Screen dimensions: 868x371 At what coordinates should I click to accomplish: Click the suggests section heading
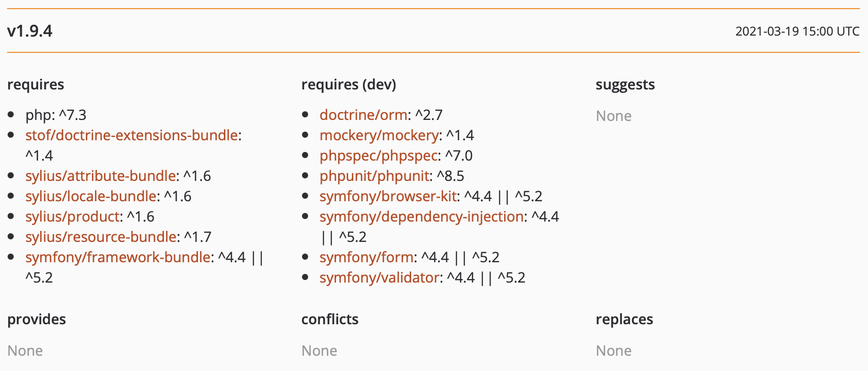pyautogui.click(x=625, y=84)
